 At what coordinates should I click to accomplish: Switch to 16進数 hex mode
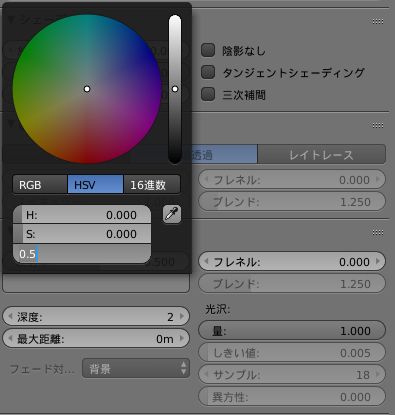click(x=152, y=185)
